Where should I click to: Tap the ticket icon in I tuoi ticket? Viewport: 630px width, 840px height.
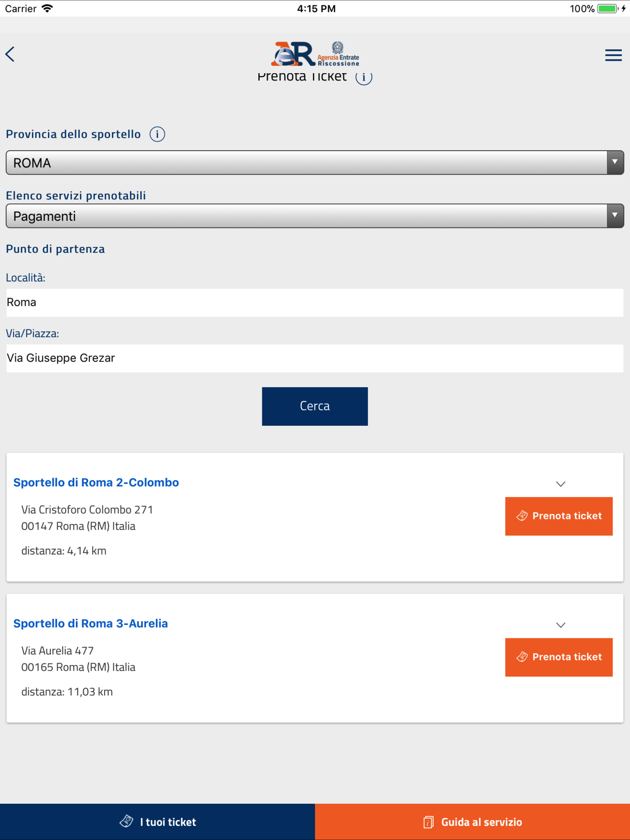126,821
